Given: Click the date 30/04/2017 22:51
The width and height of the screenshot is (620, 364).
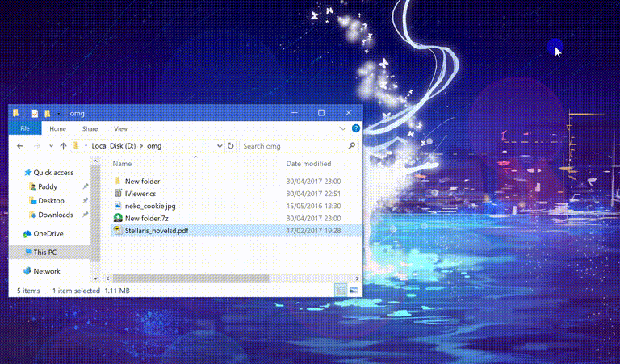Looking at the screenshot, I should (x=313, y=194).
